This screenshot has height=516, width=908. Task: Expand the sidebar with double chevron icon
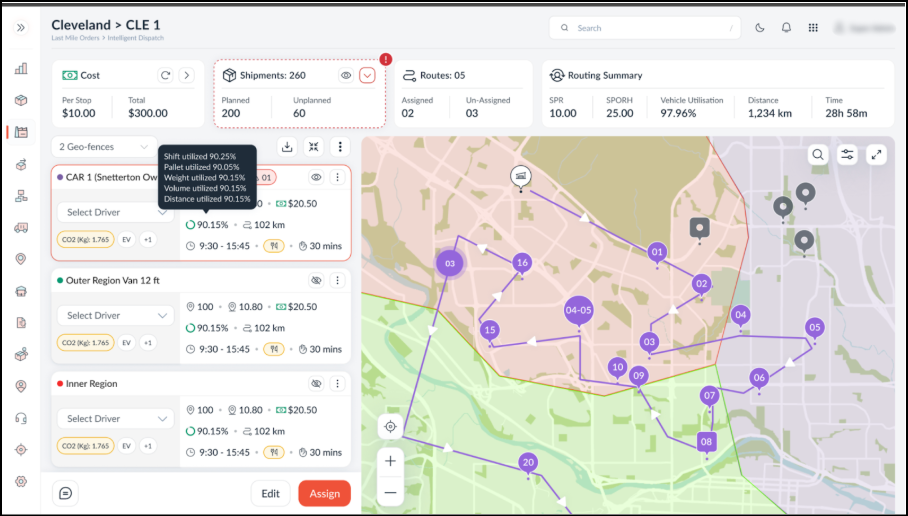(x=21, y=27)
